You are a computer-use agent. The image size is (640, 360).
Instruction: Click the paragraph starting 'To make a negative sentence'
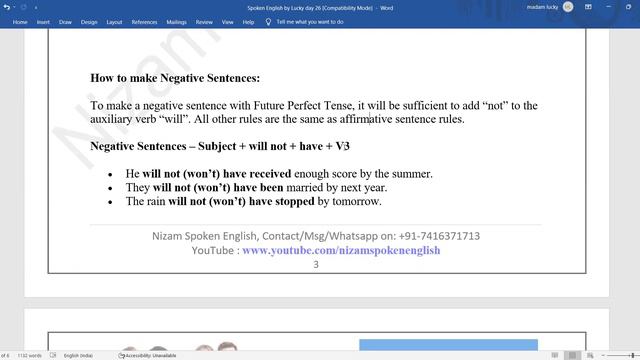coord(314,112)
